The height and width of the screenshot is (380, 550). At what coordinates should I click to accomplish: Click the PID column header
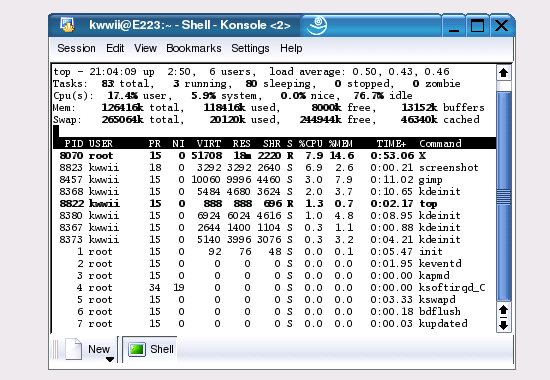click(74, 144)
